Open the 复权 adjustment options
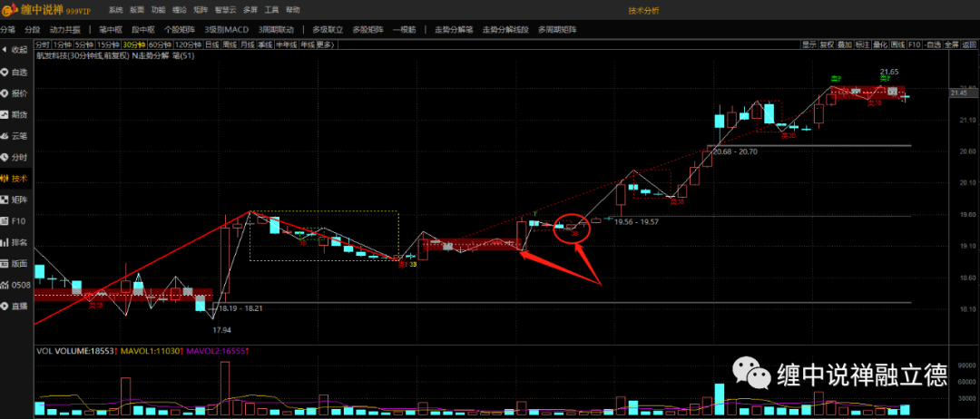The width and height of the screenshot is (980, 419). pyautogui.click(x=827, y=44)
